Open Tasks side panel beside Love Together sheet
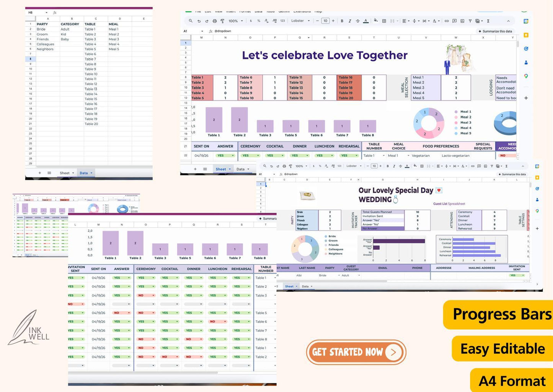553x392 pixels. (526, 49)
